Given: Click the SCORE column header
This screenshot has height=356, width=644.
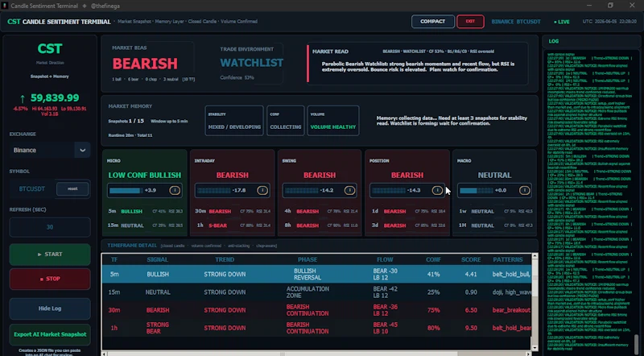Looking at the screenshot, I should pos(471,260).
